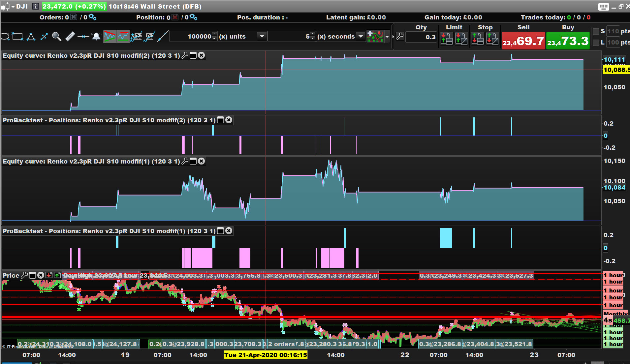Close the Price chart panel
The width and height of the screenshot is (630, 364).
[41, 275]
